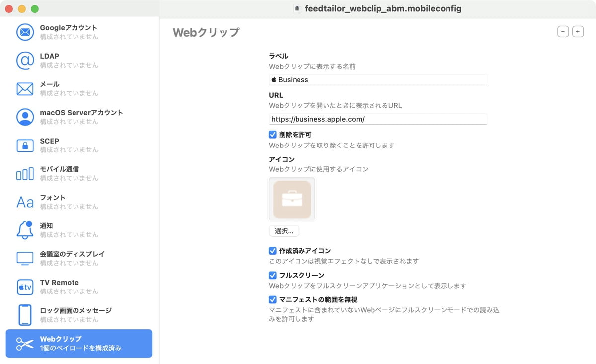The width and height of the screenshot is (596, 364).
Task: Open the SCEP payload label
Action: pos(50,141)
